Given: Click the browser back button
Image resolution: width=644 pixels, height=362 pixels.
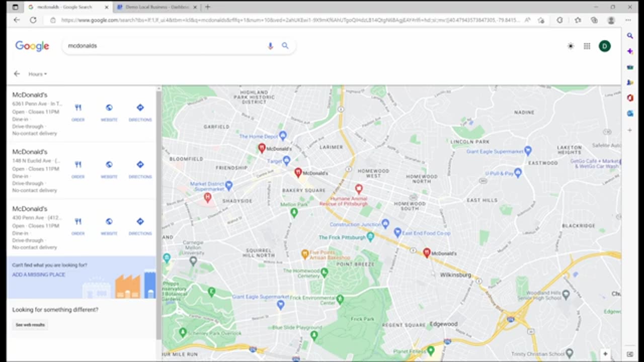Looking at the screenshot, I should [x=17, y=20].
